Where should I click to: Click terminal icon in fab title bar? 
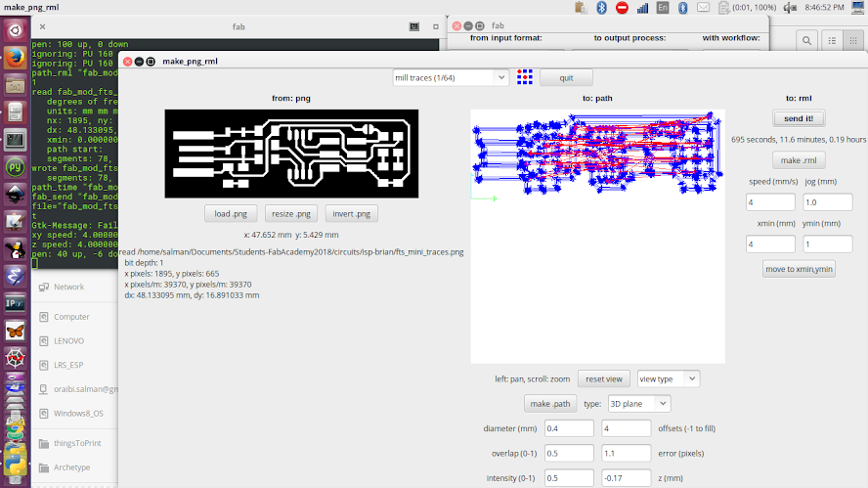click(x=414, y=26)
